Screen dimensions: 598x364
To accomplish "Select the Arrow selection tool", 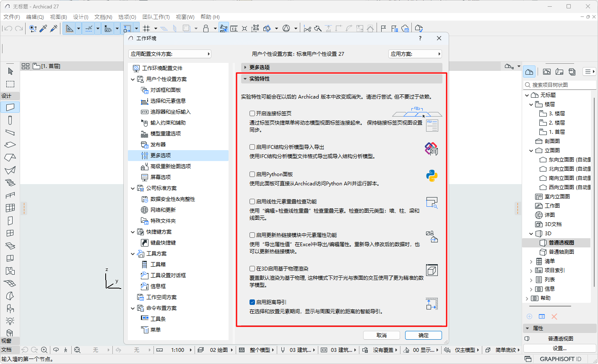I will coord(10,71).
